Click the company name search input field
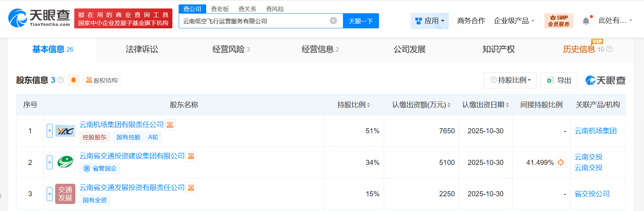 (x=254, y=21)
